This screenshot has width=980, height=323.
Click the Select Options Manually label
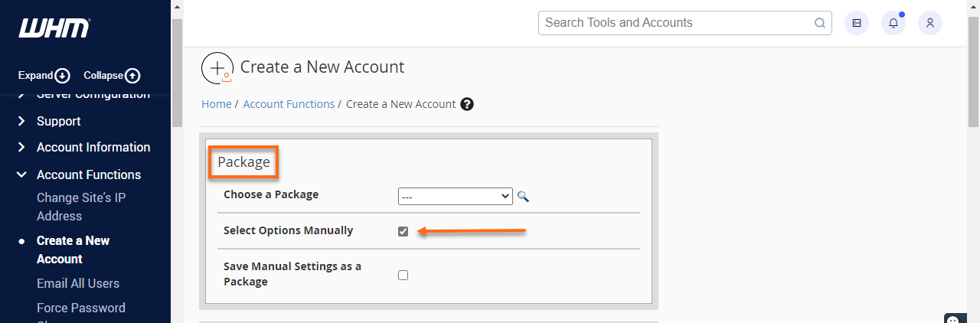coord(289,230)
